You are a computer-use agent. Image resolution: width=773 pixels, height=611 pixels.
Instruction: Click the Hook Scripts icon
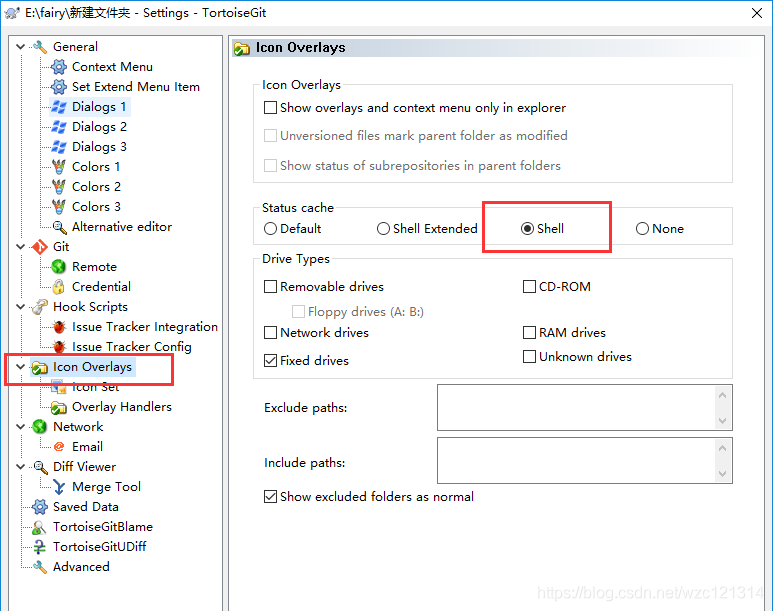(39, 307)
